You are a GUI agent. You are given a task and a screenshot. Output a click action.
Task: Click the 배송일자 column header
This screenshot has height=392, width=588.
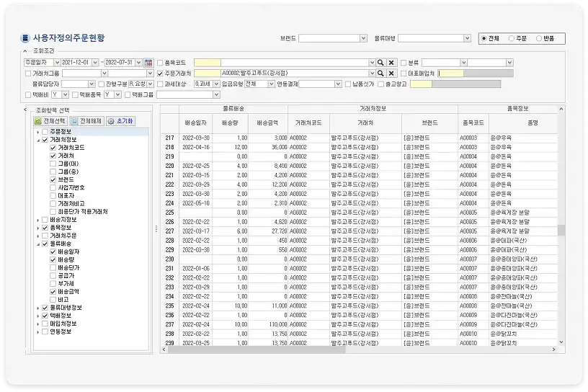(196, 122)
